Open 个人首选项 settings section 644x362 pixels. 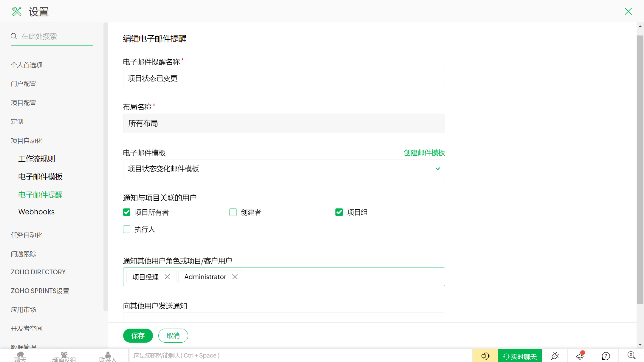pyautogui.click(x=27, y=65)
